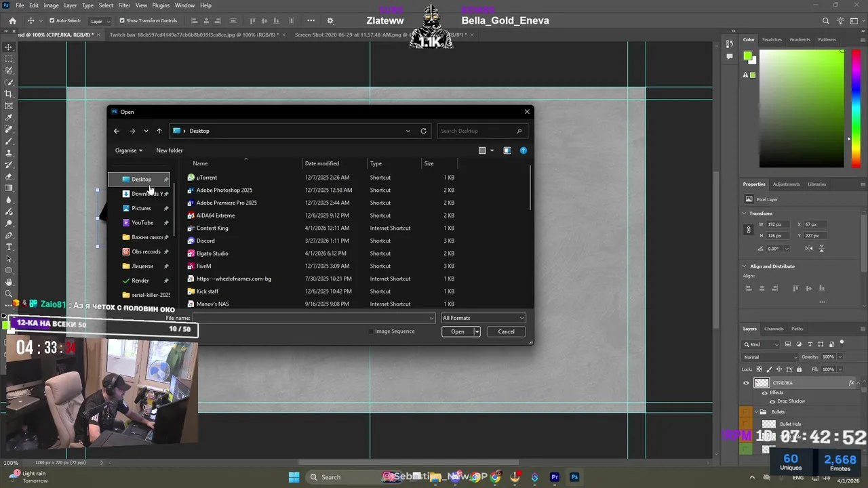
Task: Select the Brush tool
Action: (9, 141)
